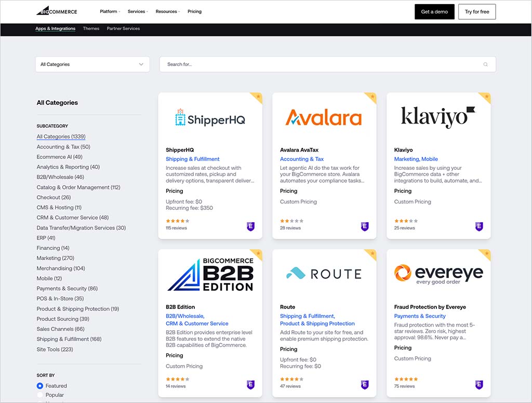Open the Pricing page
Viewport: 532px width, 403px height.
(x=194, y=11)
